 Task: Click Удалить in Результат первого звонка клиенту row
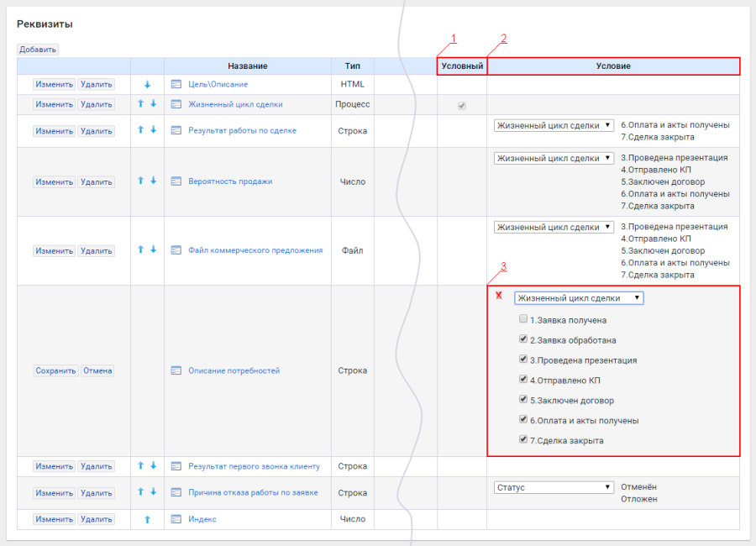tap(96, 466)
